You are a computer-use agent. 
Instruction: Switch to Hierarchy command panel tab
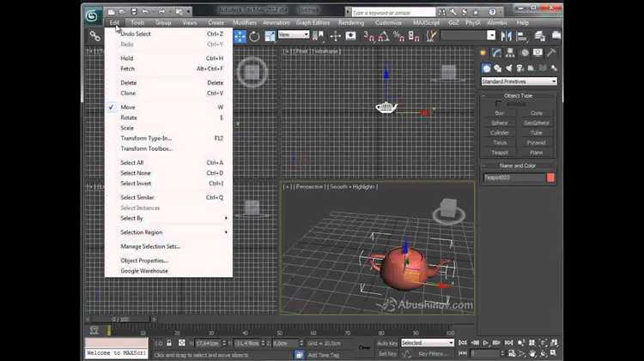tap(510, 53)
